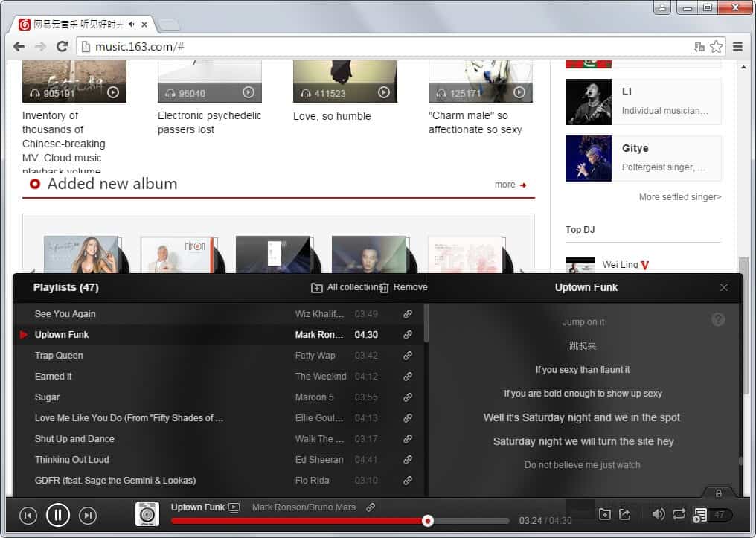Screen dimensions: 756x538
Task: Click add-to-collection icon in player bar
Action: (x=605, y=514)
